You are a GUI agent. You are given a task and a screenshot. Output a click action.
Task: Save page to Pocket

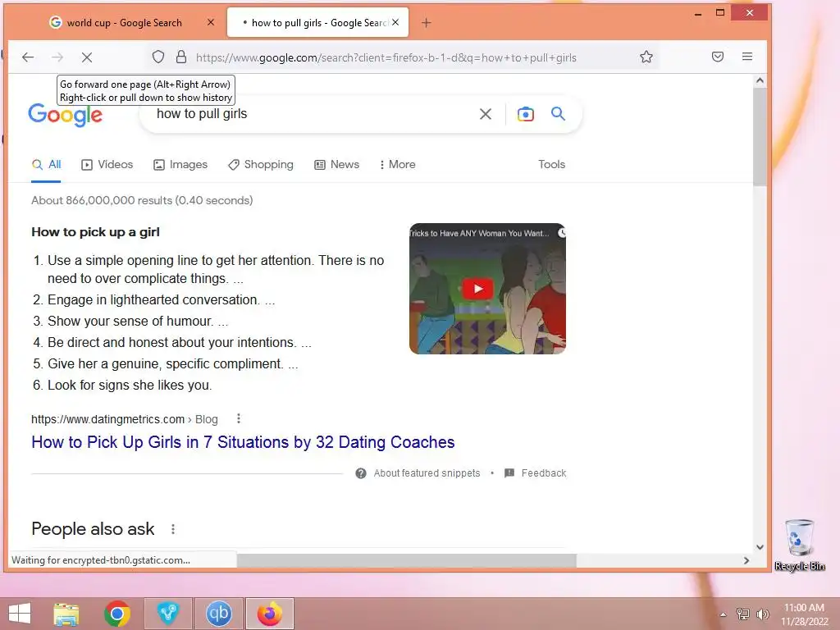point(718,57)
